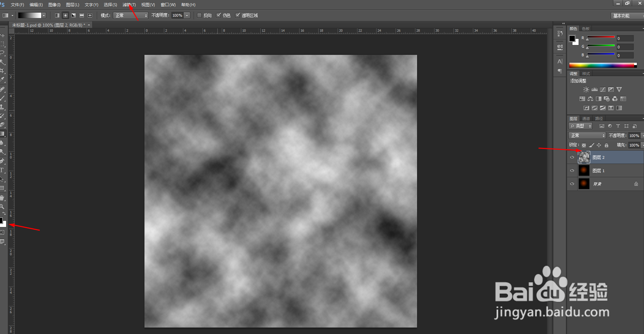Add an Exposure adjustment

611,90
